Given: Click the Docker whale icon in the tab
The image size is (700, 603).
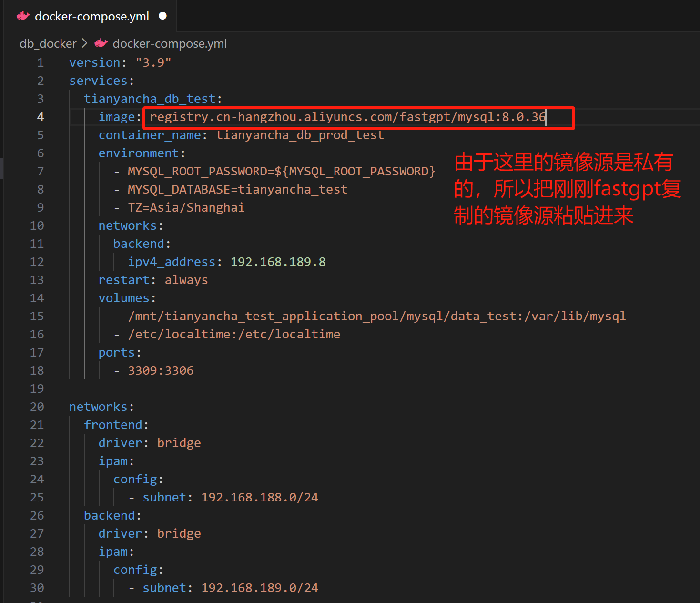Looking at the screenshot, I should (23, 16).
